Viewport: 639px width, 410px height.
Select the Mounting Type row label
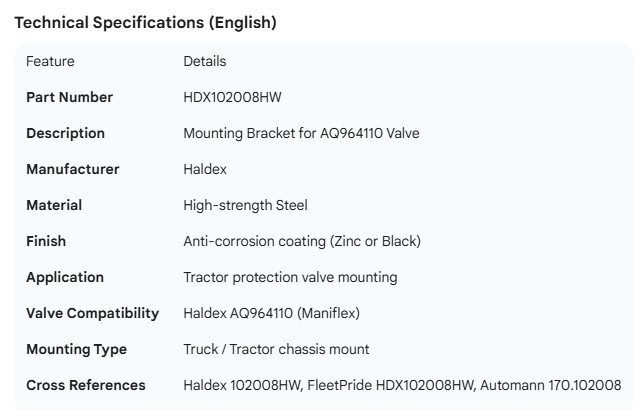(x=76, y=349)
